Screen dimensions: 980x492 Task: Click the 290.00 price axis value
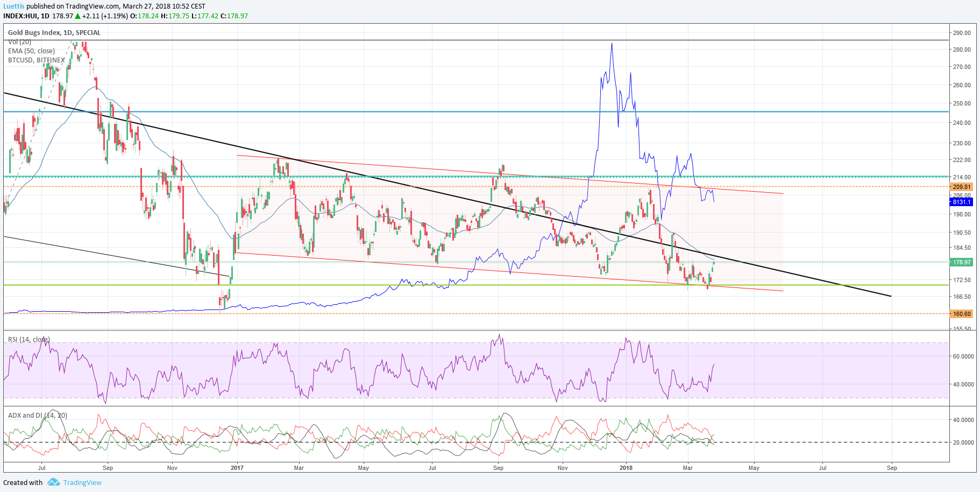(x=962, y=33)
